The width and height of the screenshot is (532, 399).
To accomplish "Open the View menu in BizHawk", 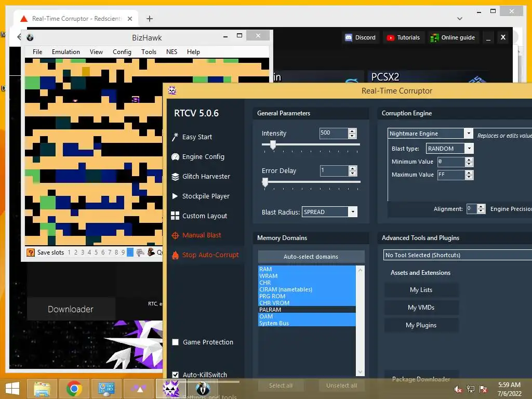I will point(96,52).
